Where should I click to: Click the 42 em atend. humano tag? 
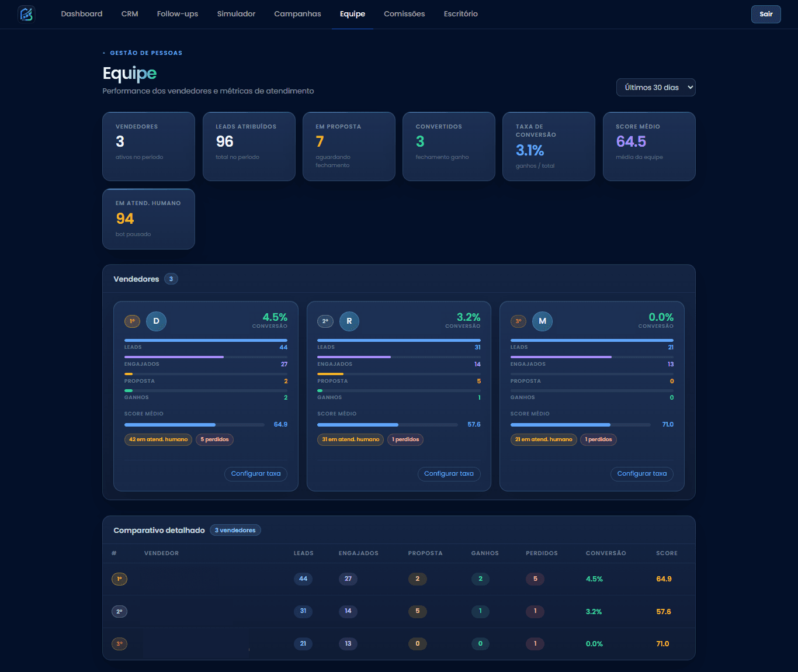(158, 439)
